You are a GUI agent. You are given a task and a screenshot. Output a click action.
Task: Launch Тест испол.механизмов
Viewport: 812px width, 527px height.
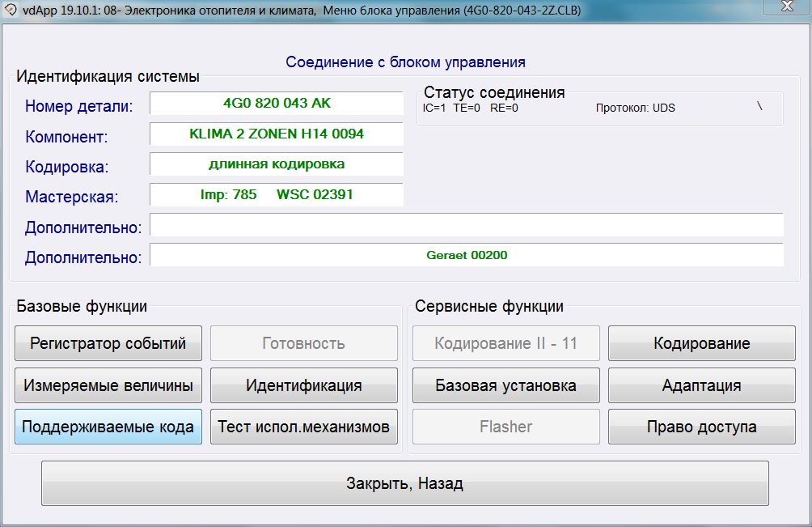tap(304, 427)
